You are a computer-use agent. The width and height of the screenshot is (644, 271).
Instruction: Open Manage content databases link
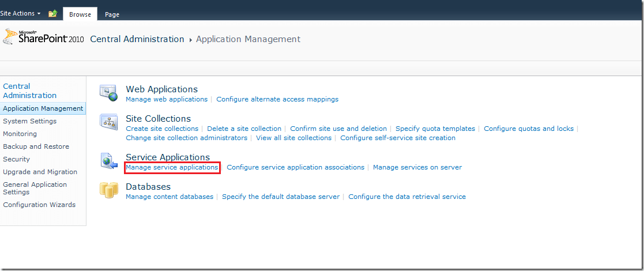tap(170, 197)
